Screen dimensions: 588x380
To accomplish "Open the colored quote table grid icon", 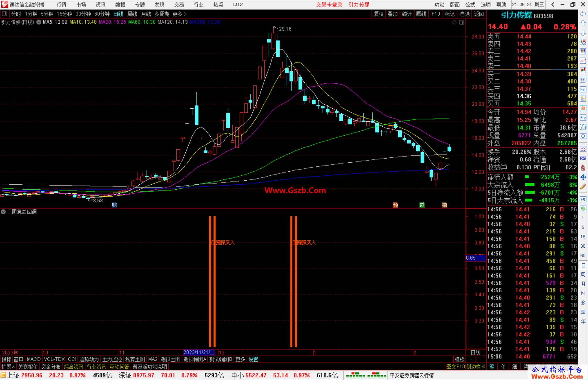I will coord(583,51).
